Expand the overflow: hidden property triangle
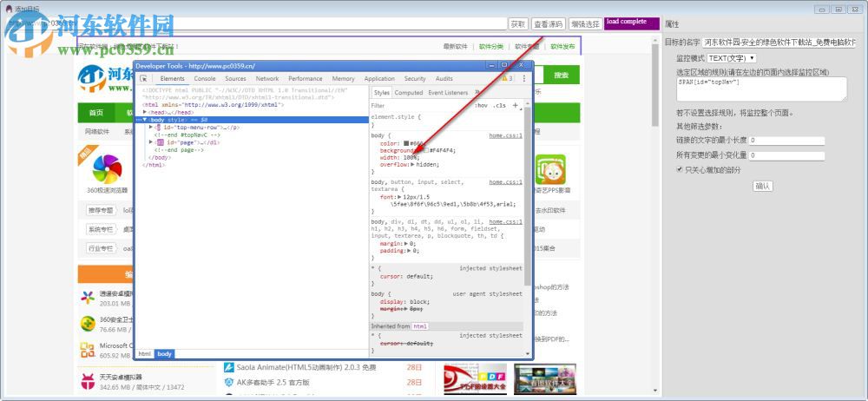This screenshot has height=401, width=868. (x=413, y=165)
